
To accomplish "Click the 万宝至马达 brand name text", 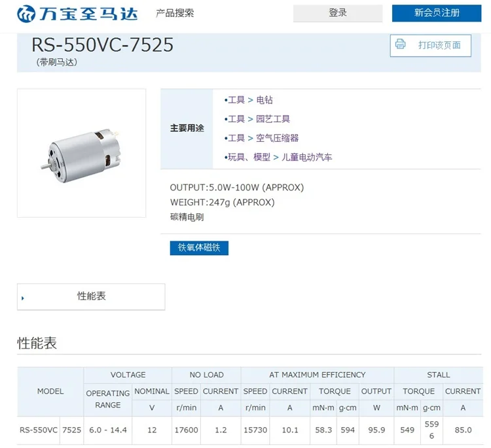I will pos(88,14).
